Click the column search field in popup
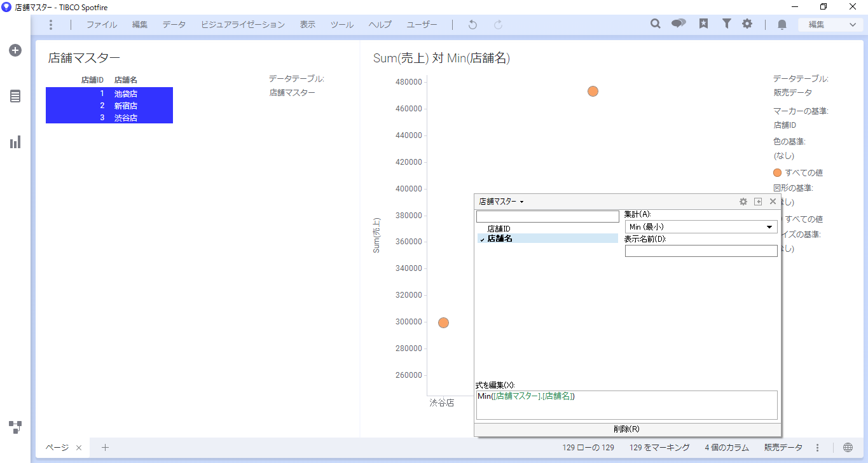Image resolution: width=868 pixels, height=463 pixels. pos(548,217)
